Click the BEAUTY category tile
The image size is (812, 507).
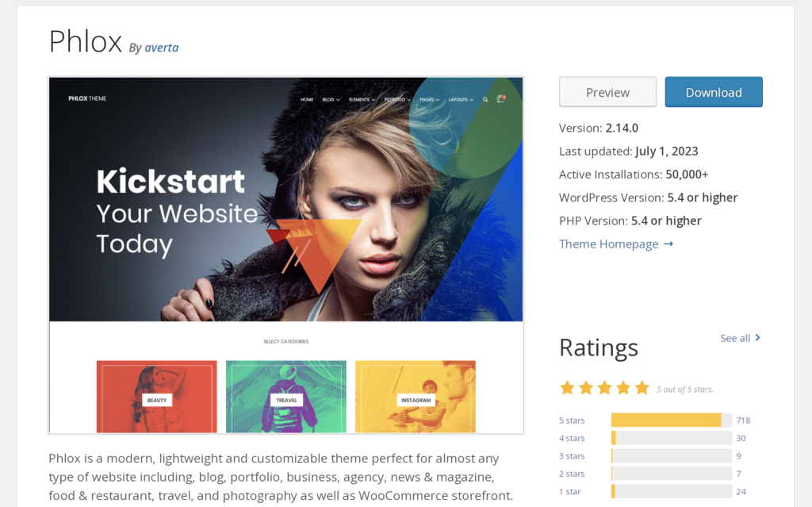click(x=157, y=397)
